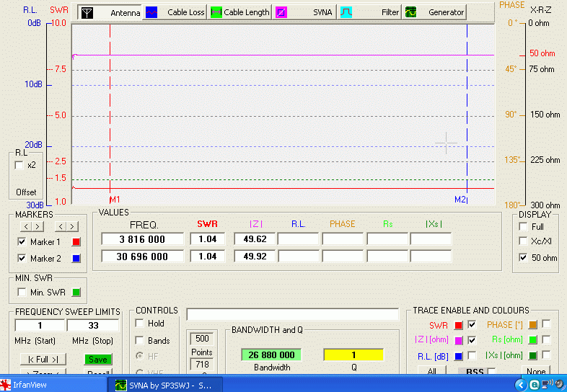Click the Min. SWR green colour box
The image size is (567, 392).
click(x=76, y=293)
